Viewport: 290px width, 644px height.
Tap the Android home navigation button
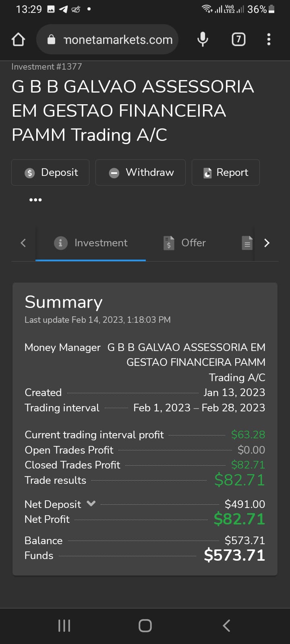(145, 625)
